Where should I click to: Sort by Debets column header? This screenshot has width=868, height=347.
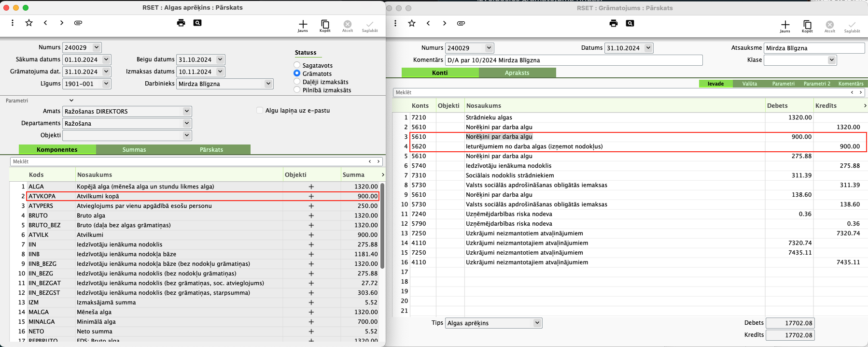click(777, 105)
